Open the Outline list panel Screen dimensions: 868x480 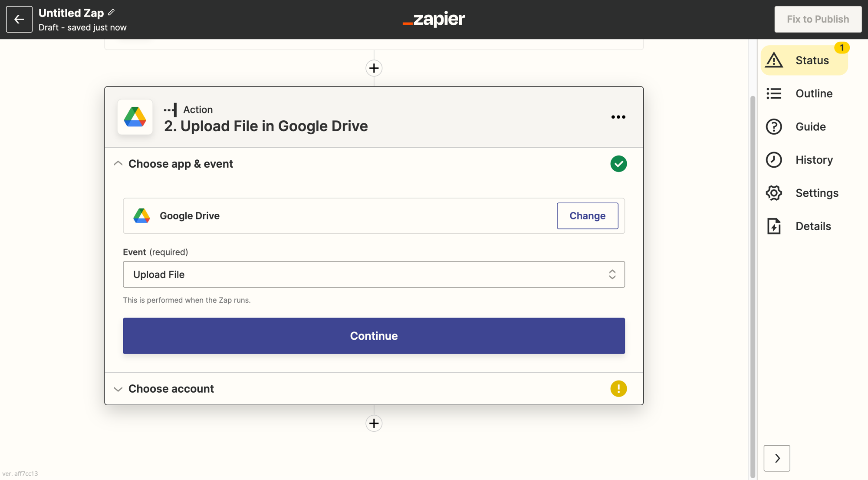[x=804, y=93]
